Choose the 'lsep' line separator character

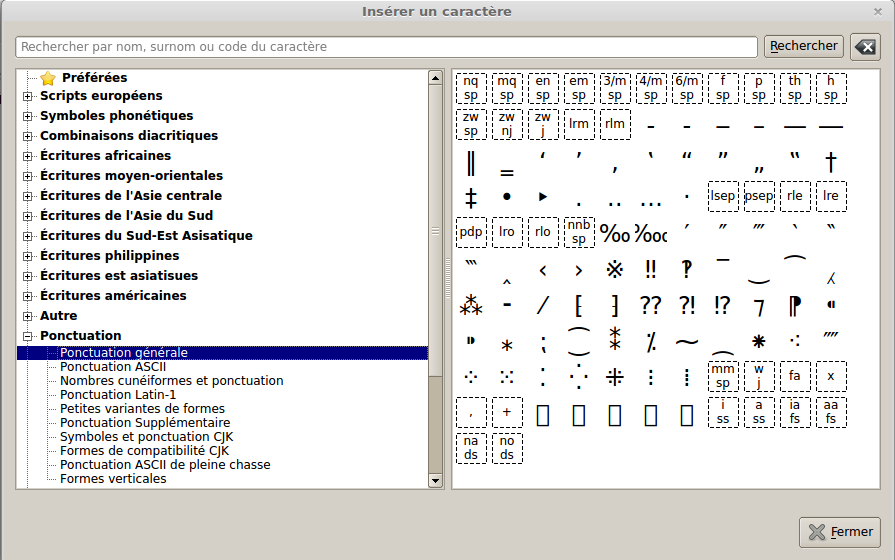coord(723,196)
